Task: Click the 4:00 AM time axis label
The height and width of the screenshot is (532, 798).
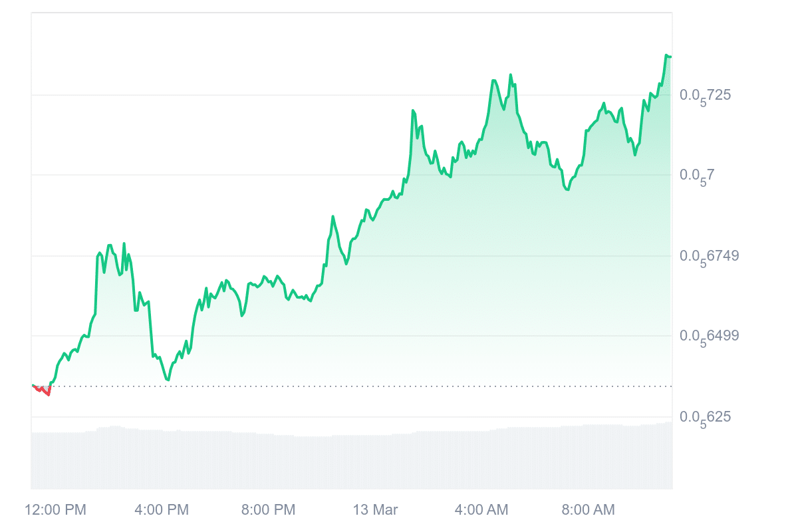Action: coord(481,510)
